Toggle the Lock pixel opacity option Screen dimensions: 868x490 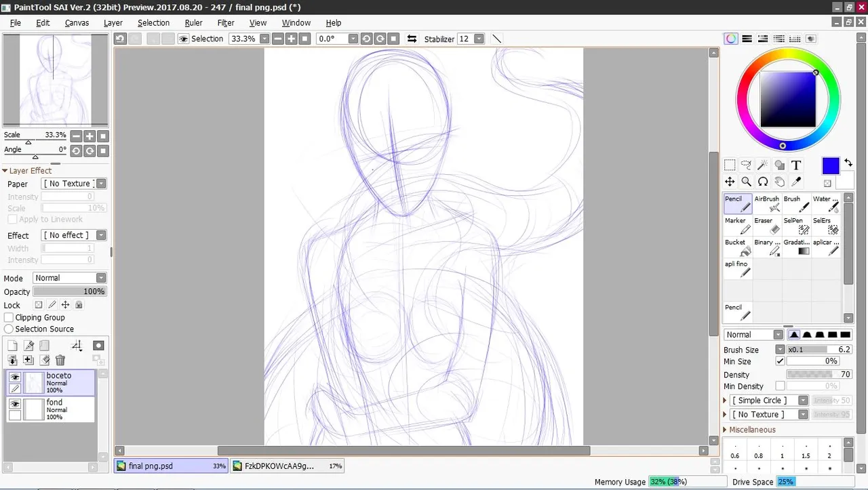pos(39,305)
